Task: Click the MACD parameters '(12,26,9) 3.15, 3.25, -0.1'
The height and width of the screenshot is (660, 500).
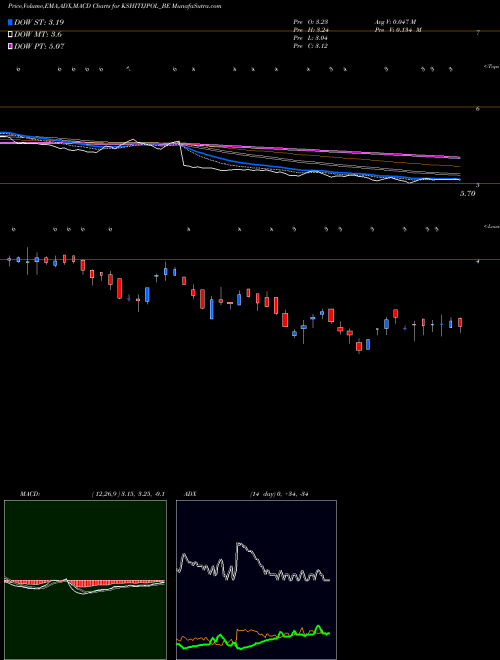Action: 128,494
